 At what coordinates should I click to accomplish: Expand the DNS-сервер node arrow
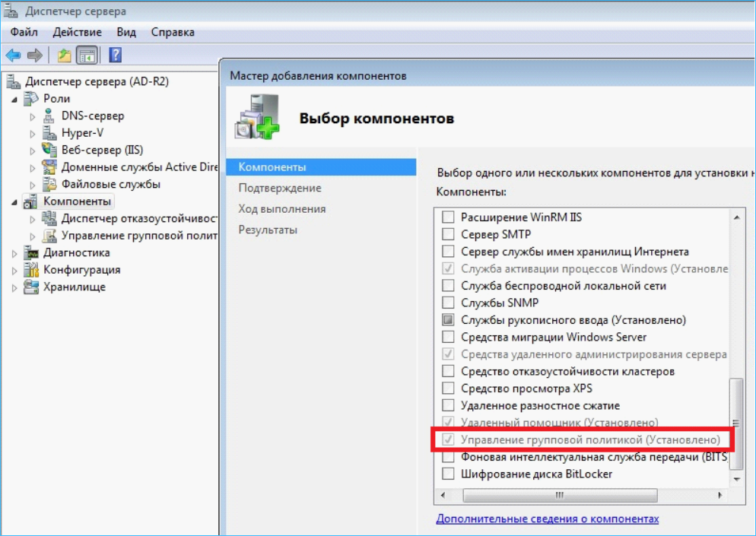coord(32,116)
